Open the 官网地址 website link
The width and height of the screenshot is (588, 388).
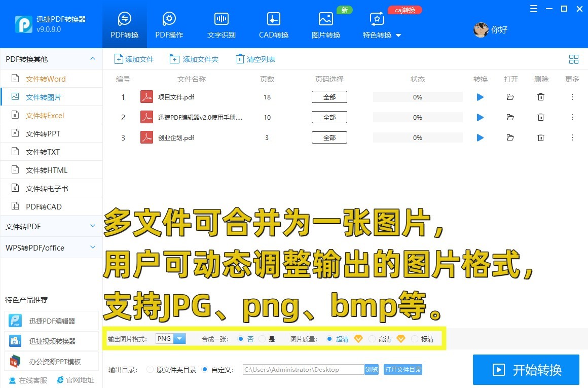pyautogui.click(x=76, y=380)
